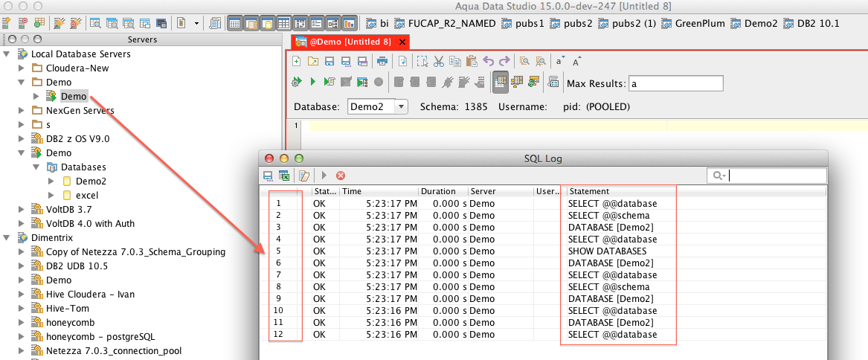Click the edit notepad icon in SQL Log
Screen dimensions: 868x360
304,176
